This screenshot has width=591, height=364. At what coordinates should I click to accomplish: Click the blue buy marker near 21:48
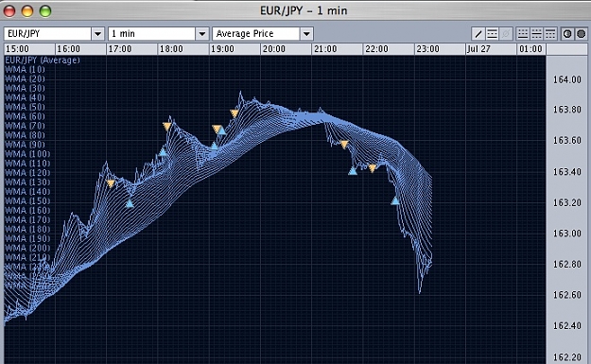(x=353, y=171)
